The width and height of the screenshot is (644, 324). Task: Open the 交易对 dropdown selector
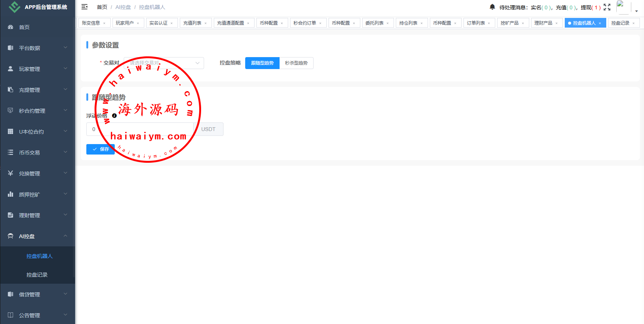click(x=164, y=63)
